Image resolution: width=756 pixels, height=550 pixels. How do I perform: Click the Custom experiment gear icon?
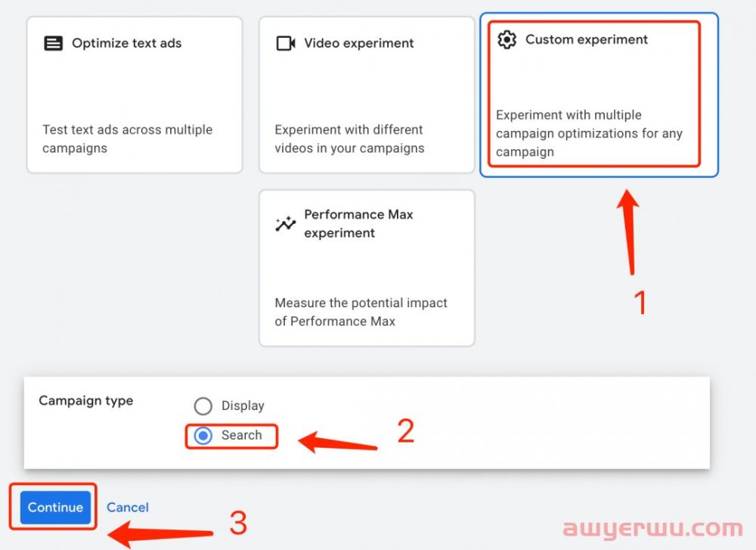pyautogui.click(x=507, y=39)
